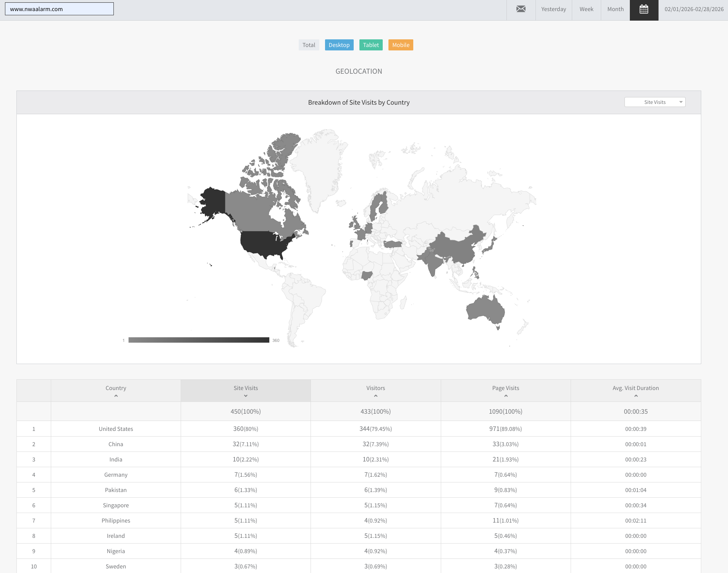Click the GEOLOCATION section heading

359,71
